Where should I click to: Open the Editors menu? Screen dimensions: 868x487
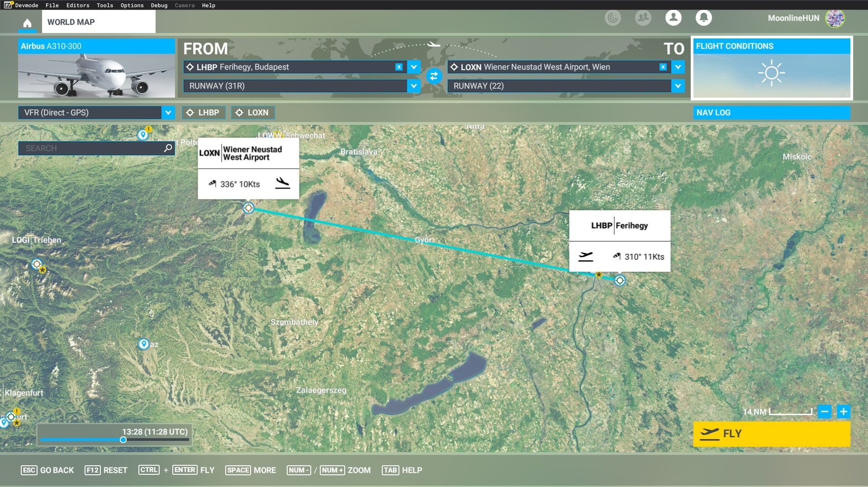(x=78, y=5)
